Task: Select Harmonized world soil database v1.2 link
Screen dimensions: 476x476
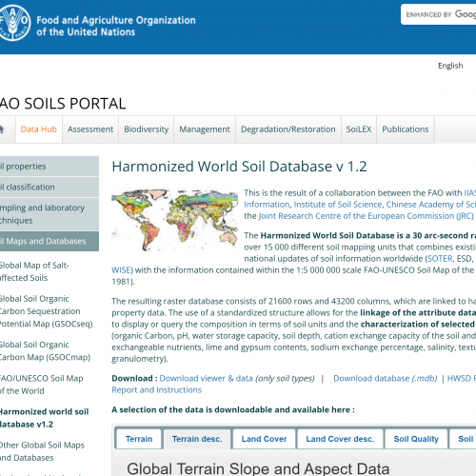Action: click(44, 418)
